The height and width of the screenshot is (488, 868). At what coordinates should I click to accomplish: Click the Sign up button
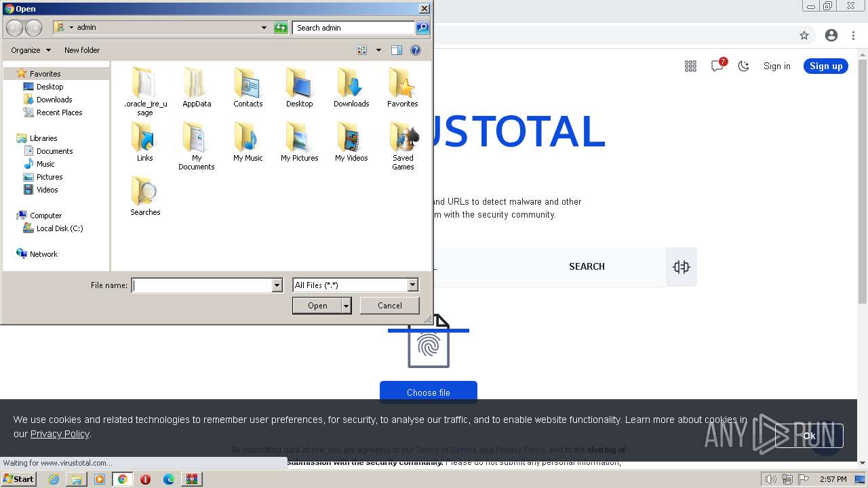tap(826, 66)
